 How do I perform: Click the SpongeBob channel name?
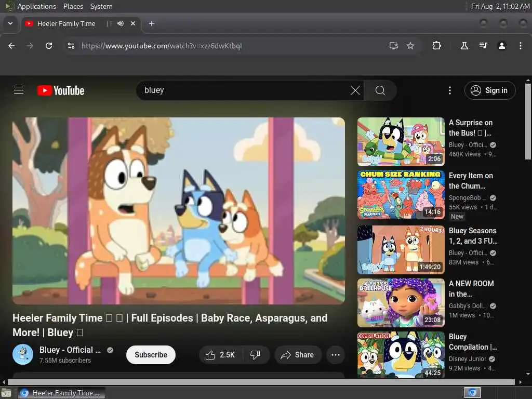(x=467, y=198)
